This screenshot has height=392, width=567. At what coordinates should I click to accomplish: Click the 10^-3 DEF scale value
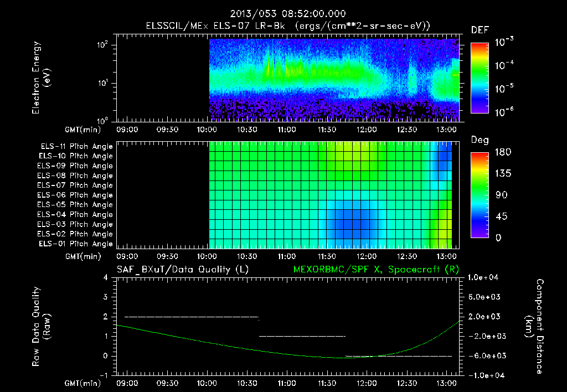click(x=504, y=42)
